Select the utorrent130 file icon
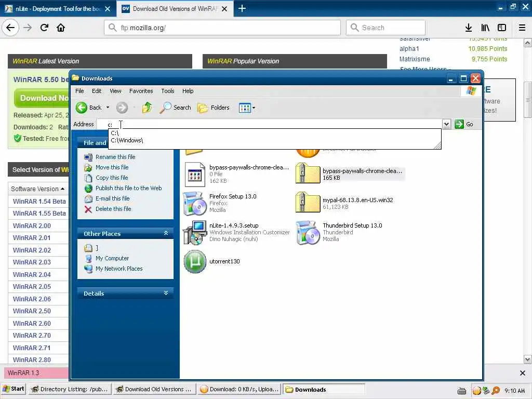The width and height of the screenshot is (532, 399). (195, 262)
